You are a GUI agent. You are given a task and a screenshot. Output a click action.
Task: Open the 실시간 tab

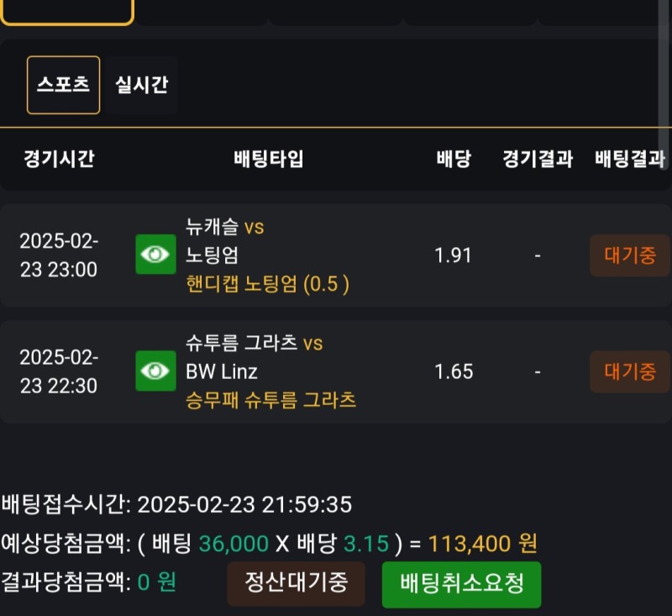(141, 85)
